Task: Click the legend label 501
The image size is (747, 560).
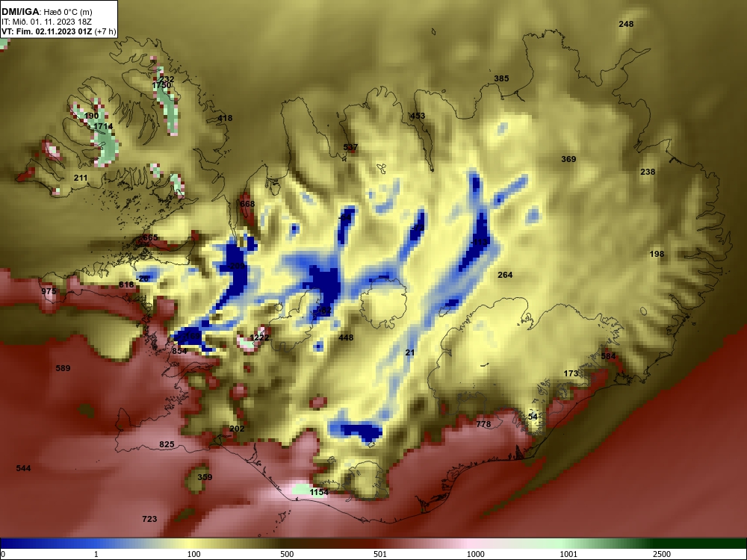Action: pyautogui.click(x=381, y=554)
